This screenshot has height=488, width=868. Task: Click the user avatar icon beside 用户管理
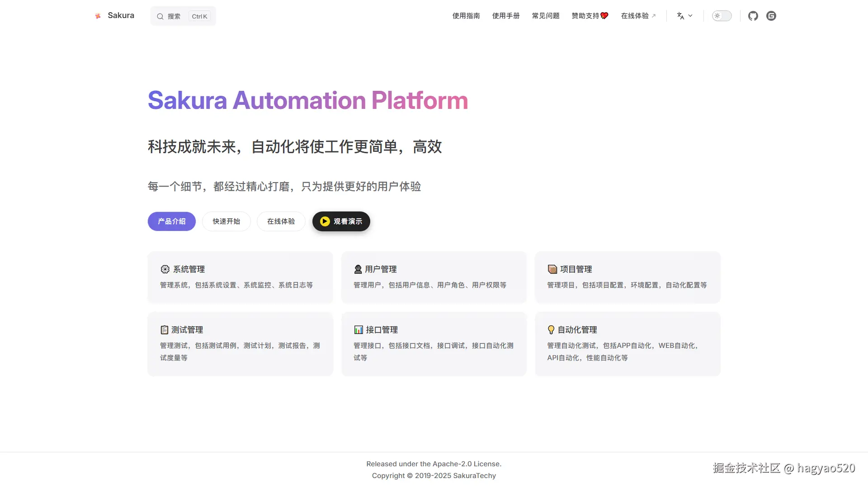pyautogui.click(x=358, y=269)
